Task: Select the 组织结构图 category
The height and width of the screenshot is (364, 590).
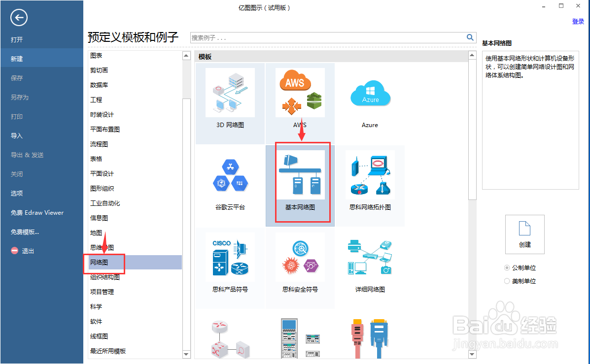Action: [105, 277]
